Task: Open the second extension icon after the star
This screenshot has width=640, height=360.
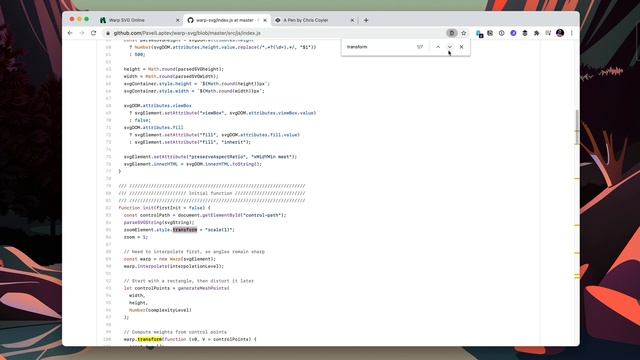Action: tap(490, 33)
